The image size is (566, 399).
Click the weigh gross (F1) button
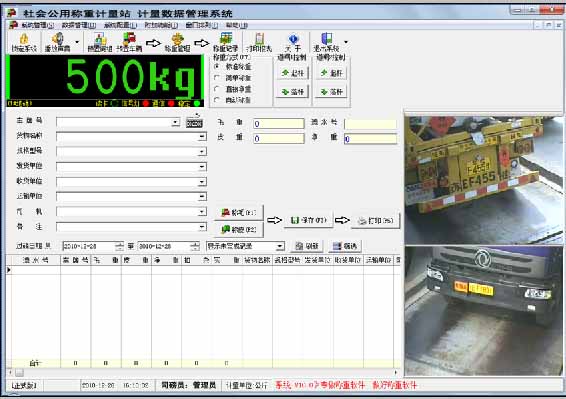point(239,213)
